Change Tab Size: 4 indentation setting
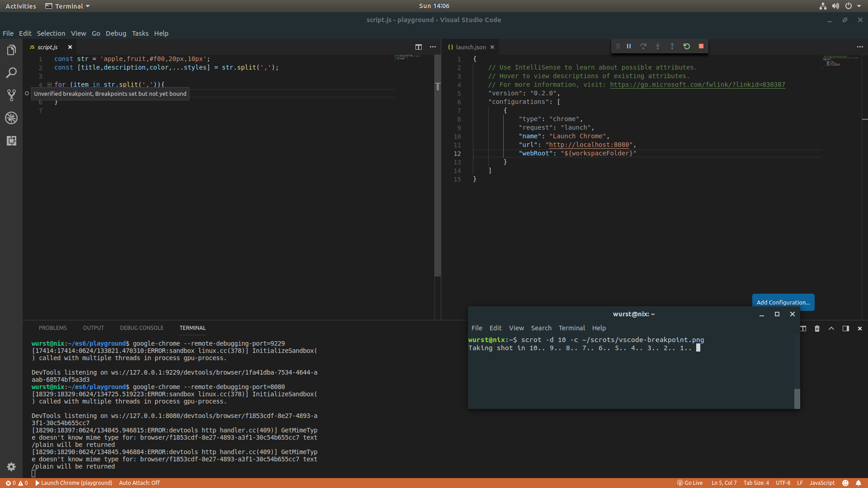The image size is (868, 488). pyautogui.click(x=756, y=483)
